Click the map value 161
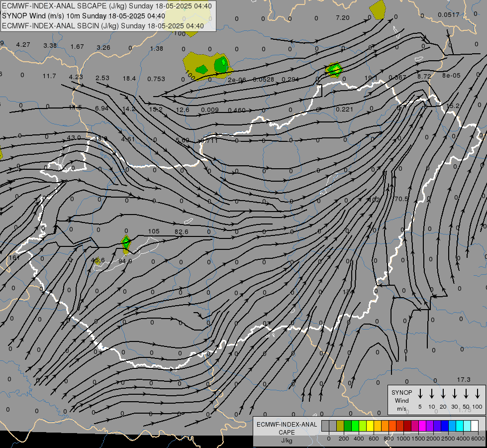 click(14, 257)
